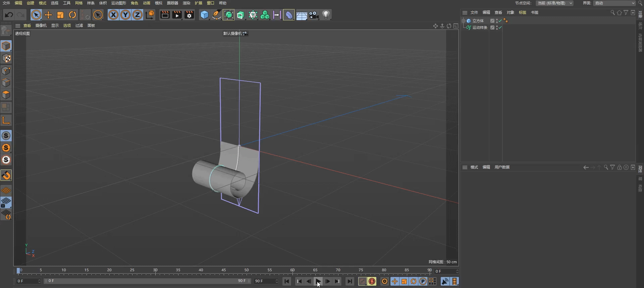Toggle autokeying red circle button

coord(372,281)
